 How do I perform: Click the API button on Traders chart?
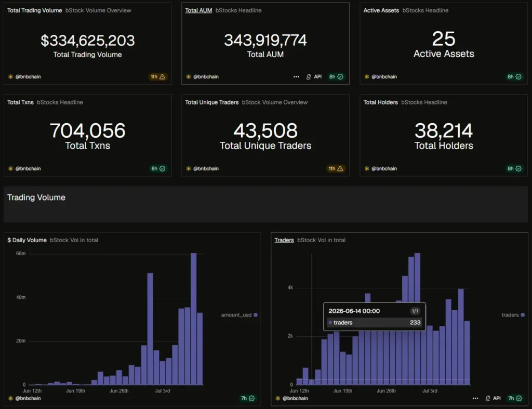[x=493, y=398]
